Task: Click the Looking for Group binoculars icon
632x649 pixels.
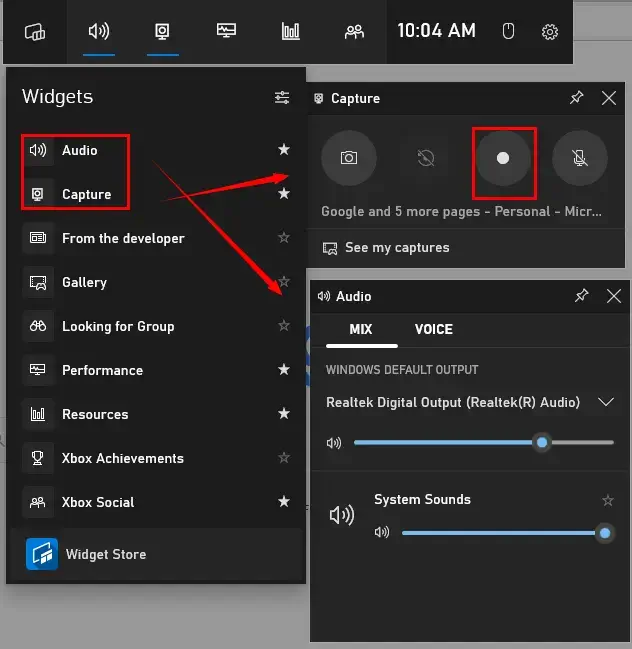Action: point(38,326)
